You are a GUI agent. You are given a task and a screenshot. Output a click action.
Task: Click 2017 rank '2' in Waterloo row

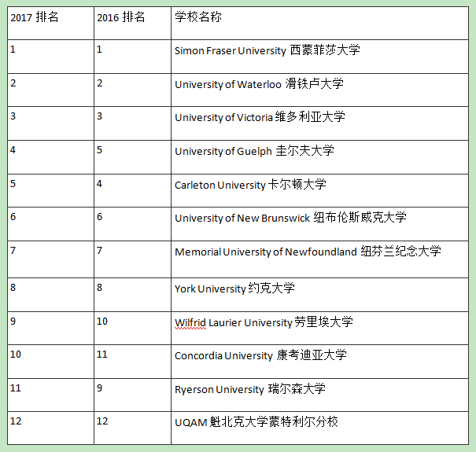(x=13, y=83)
